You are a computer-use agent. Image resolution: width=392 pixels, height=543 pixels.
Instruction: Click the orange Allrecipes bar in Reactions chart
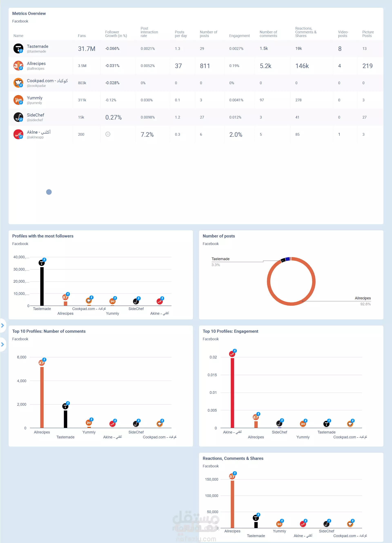(232, 504)
